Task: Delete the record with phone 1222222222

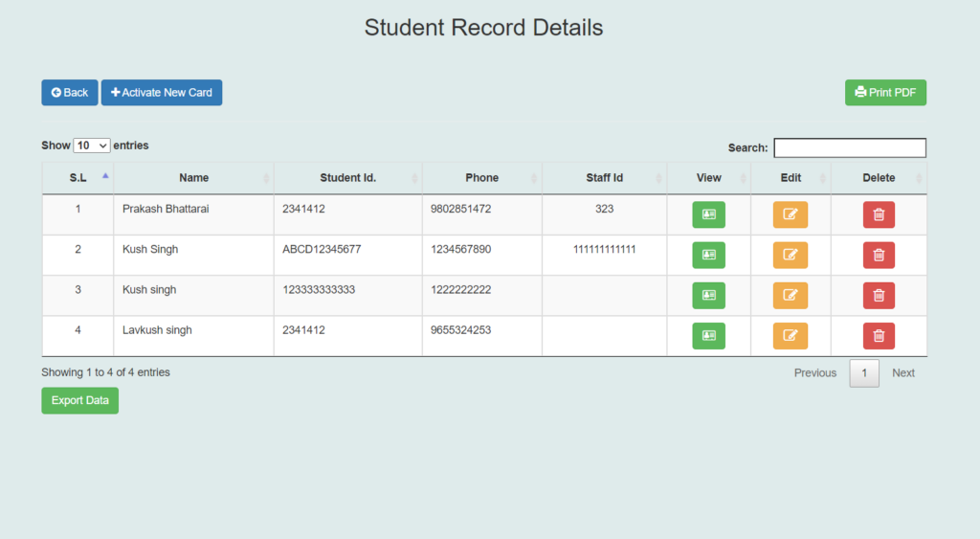Action: pos(879,295)
